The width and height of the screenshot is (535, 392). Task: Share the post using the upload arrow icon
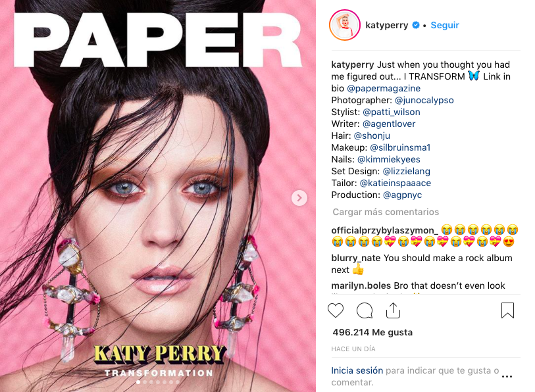point(393,310)
